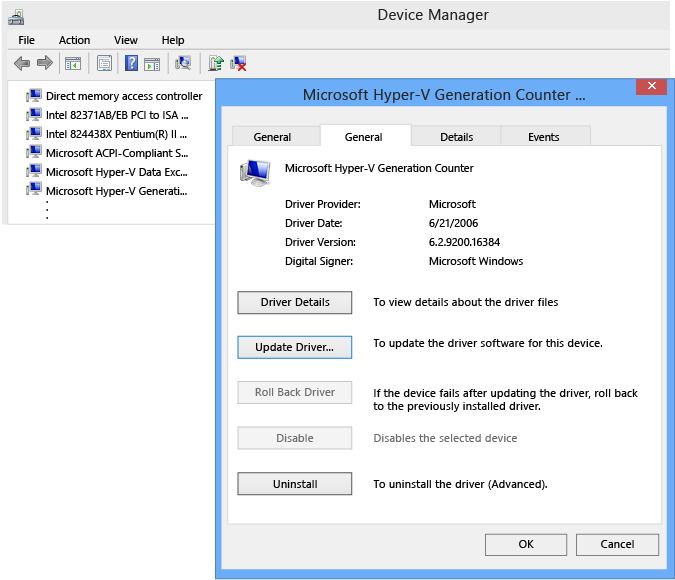
Task: Select Intel 82371AB/EB PCI to ISA item
Action: pyautogui.click(x=117, y=115)
